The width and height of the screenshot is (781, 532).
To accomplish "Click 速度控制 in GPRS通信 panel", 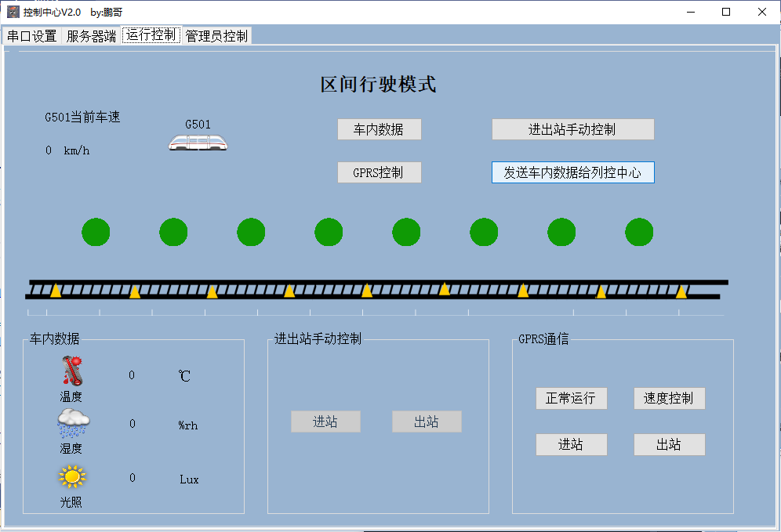I will point(669,398).
